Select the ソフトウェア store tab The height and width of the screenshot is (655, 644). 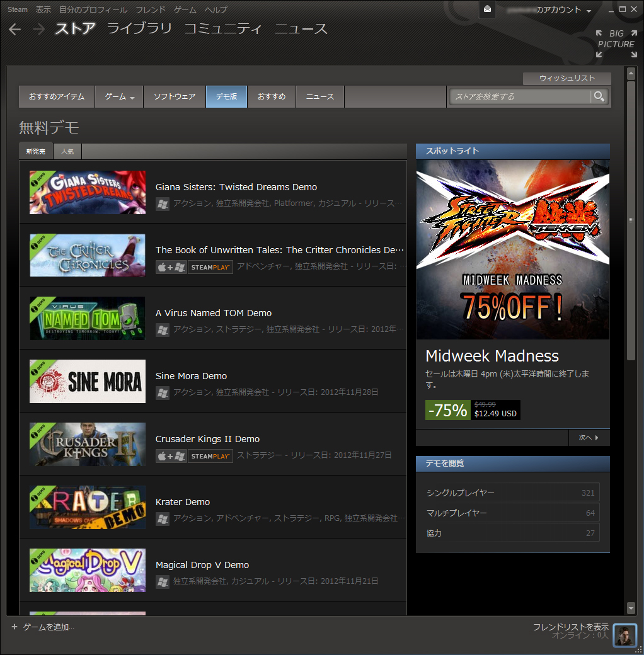coord(175,96)
